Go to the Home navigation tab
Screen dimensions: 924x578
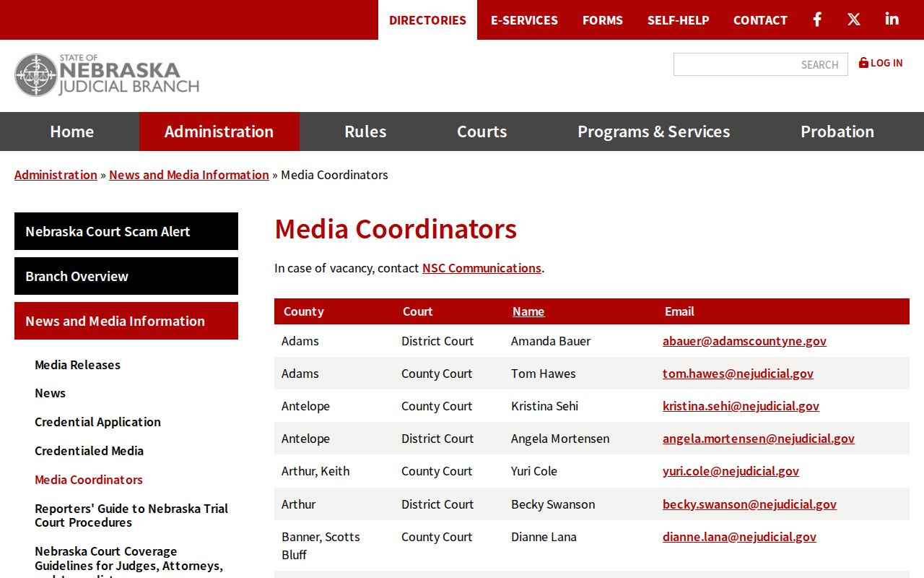(71, 131)
